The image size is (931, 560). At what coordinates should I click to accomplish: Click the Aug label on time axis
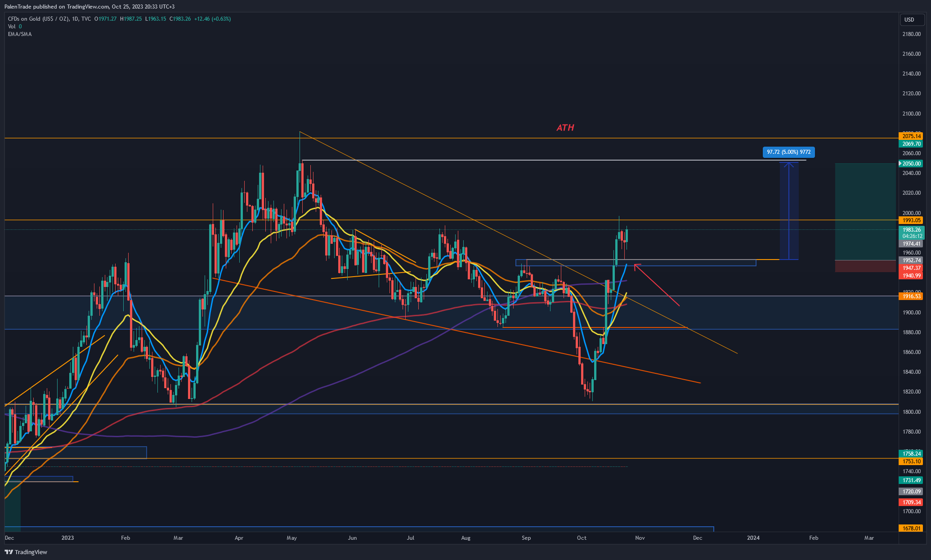(466, 538)
